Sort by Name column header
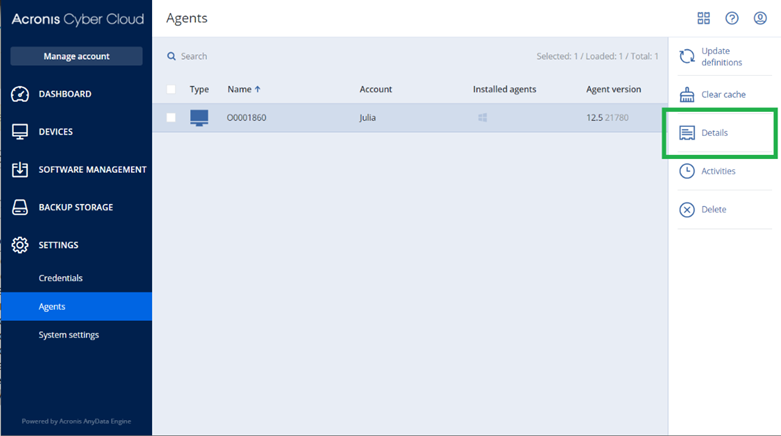Image resolution: width=781 pixels, height=436 pixels. [x=240, y=89]
